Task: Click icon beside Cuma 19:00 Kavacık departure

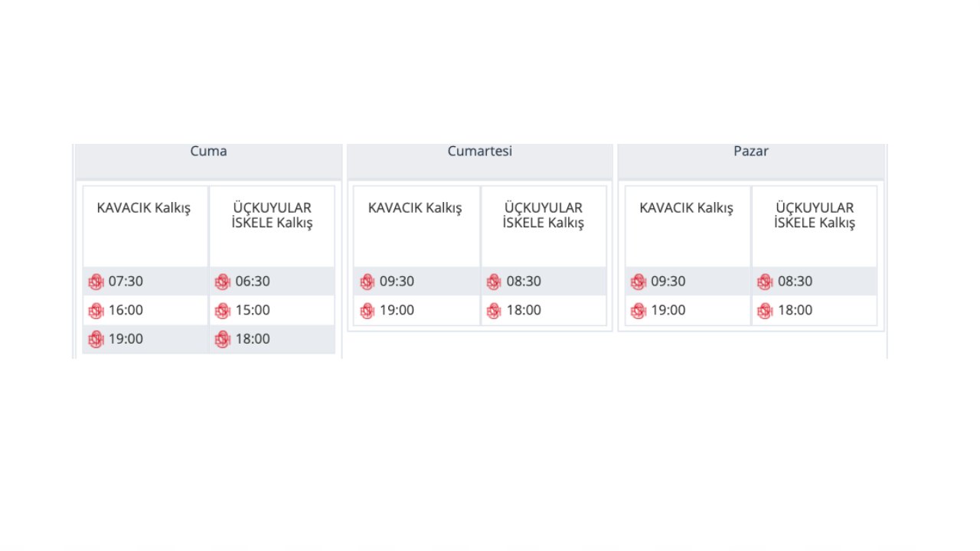Action: pyautogui.click(x=96, y=339)
